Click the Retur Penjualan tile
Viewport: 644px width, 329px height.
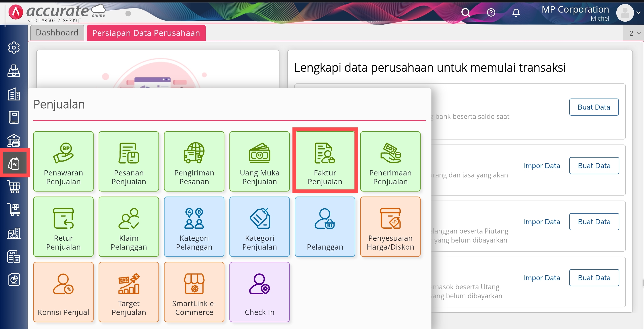pyautogui.click(x=63, y=226)
